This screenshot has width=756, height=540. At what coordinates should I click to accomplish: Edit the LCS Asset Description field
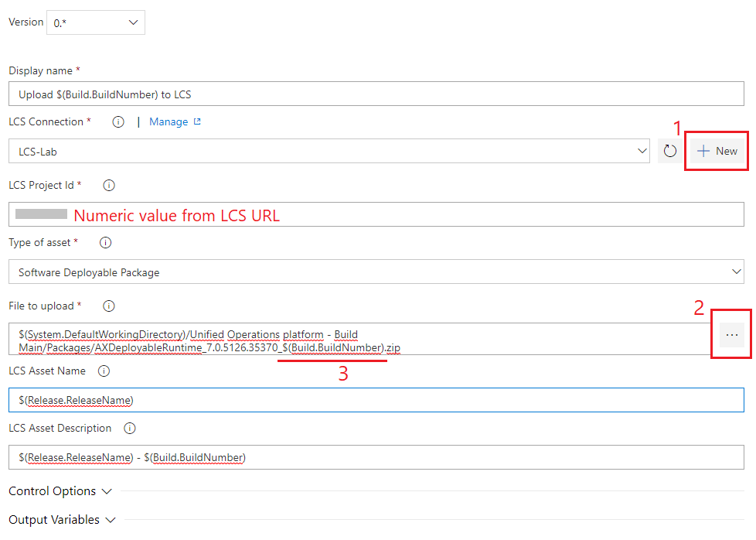pos(376,457)
